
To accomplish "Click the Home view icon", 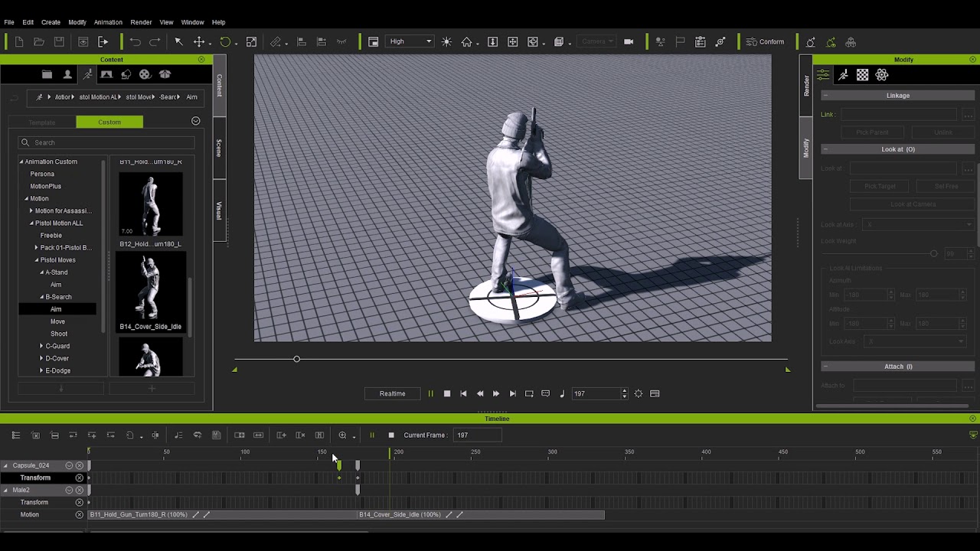I will tap(466, 42).
